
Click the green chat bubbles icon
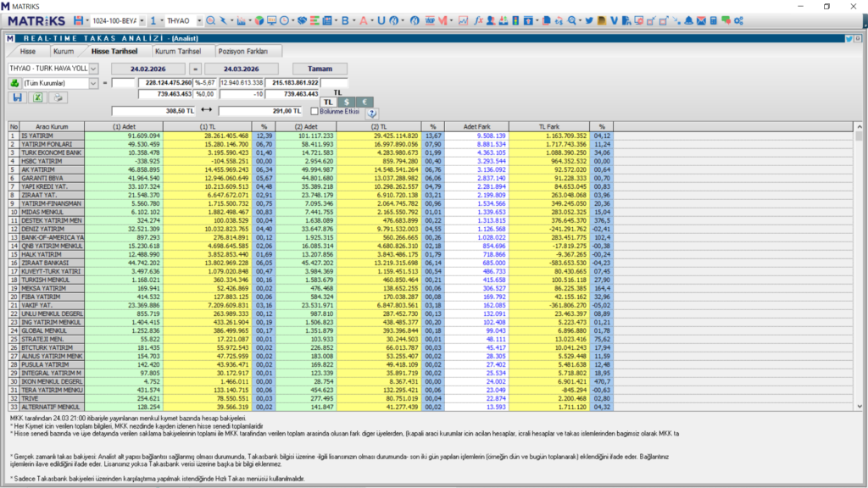(726, 20)
